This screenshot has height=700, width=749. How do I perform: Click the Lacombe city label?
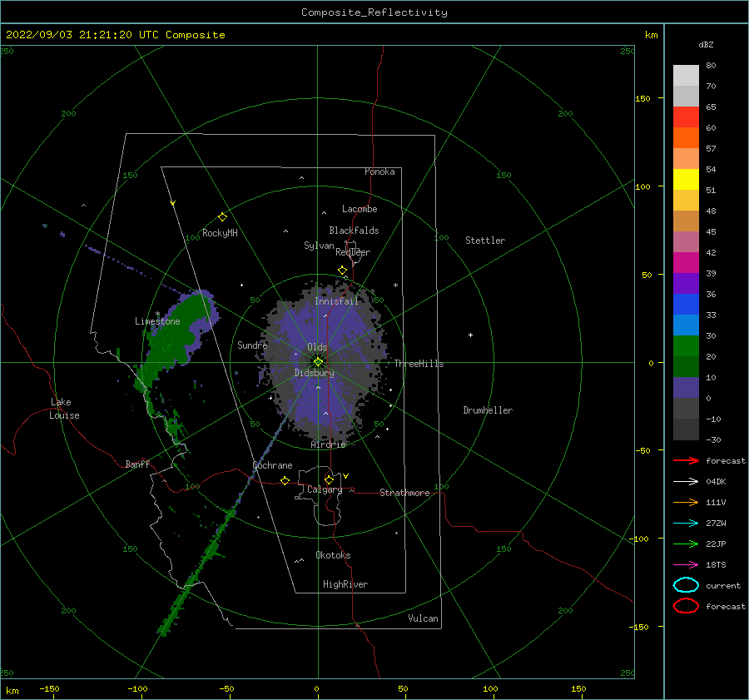(x=360, y=209)
